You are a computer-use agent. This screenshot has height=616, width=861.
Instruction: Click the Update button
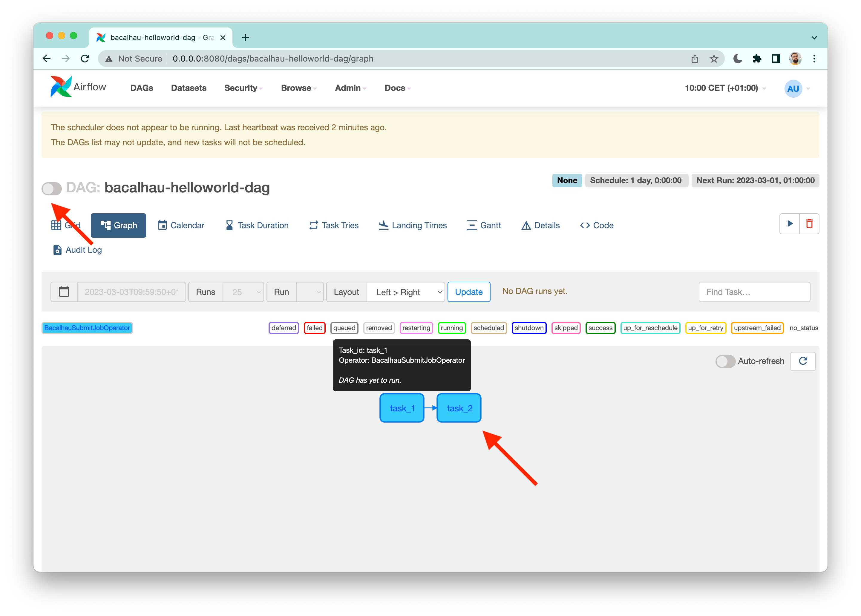(468, 292)
